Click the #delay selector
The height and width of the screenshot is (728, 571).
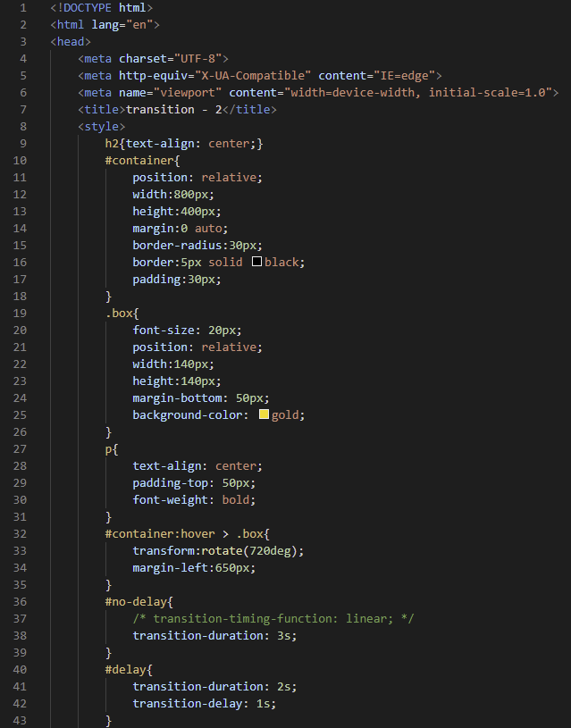pyautogui.click(x=126, y=670)
